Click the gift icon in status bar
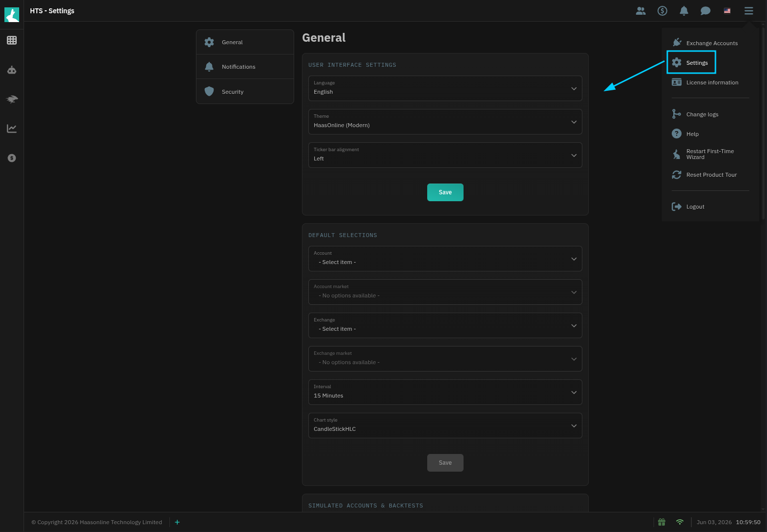This screenshot has width=767, height=532. [x=662, y=522]
